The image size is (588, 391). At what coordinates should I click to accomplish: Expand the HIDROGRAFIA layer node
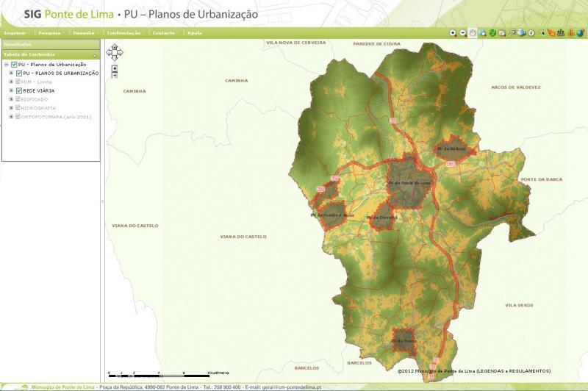point(11,108)
